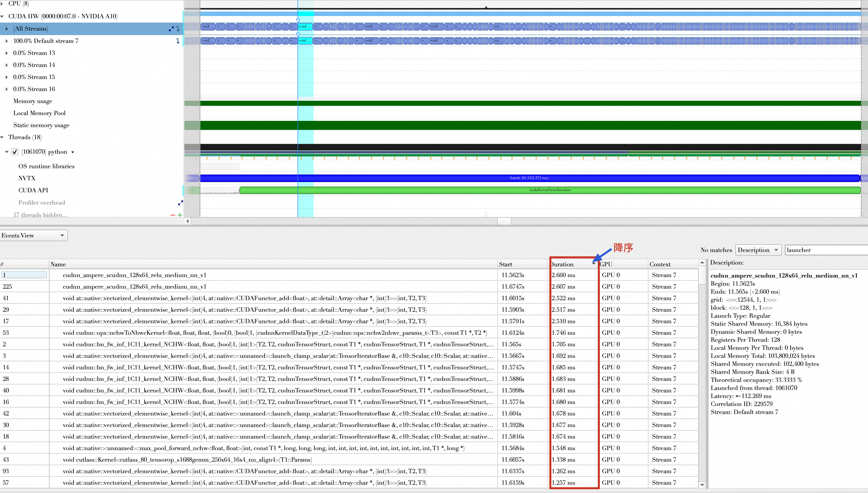868x493 pixels.
Task: Expand the All Streams row
Action: [x=7, y=29]
